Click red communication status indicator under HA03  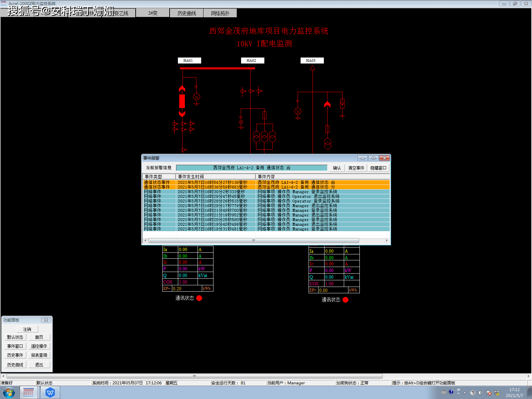[345, 300]
